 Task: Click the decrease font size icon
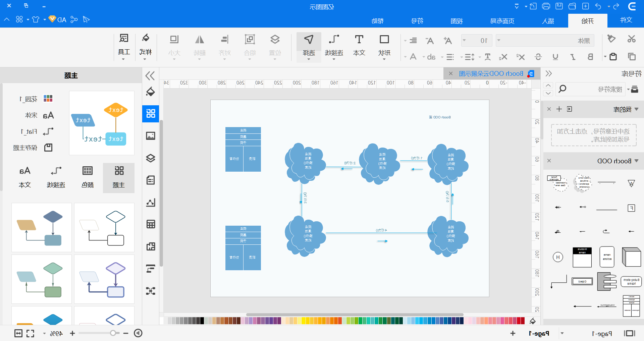430,41
